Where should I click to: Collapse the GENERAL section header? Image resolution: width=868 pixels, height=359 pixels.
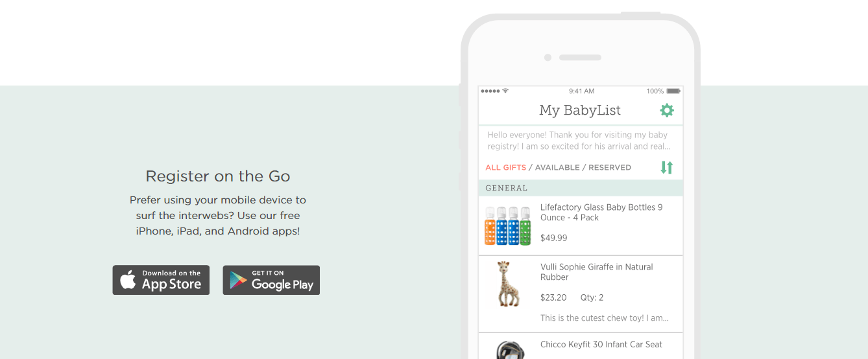(x=581, y=188)
